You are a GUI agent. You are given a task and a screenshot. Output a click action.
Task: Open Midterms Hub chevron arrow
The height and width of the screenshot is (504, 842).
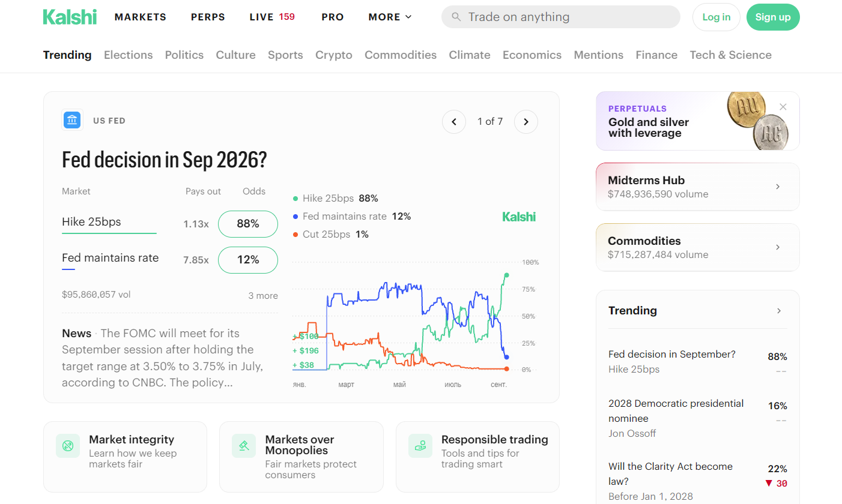pos(778,187)
